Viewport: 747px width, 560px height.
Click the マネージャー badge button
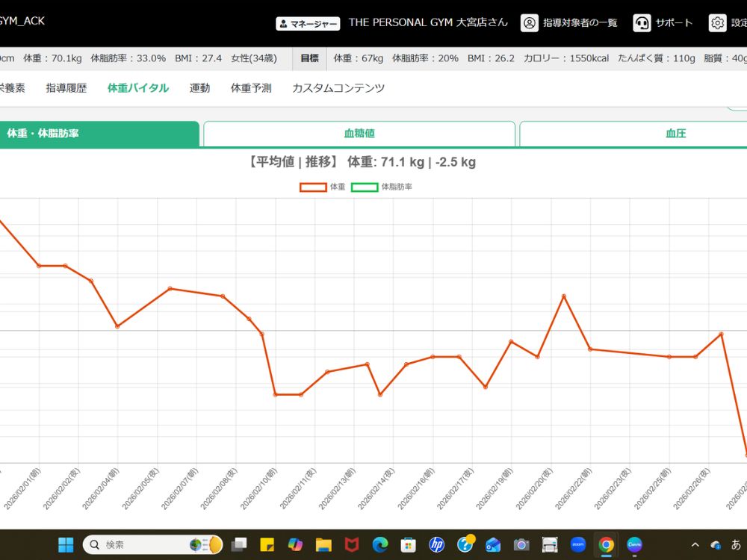pos(308,23)
